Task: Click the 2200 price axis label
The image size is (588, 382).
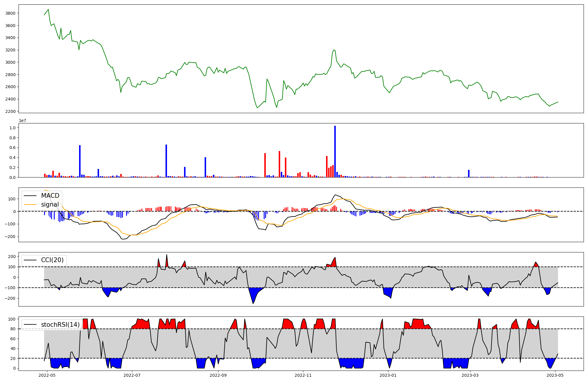Action: tap(10, 111)
